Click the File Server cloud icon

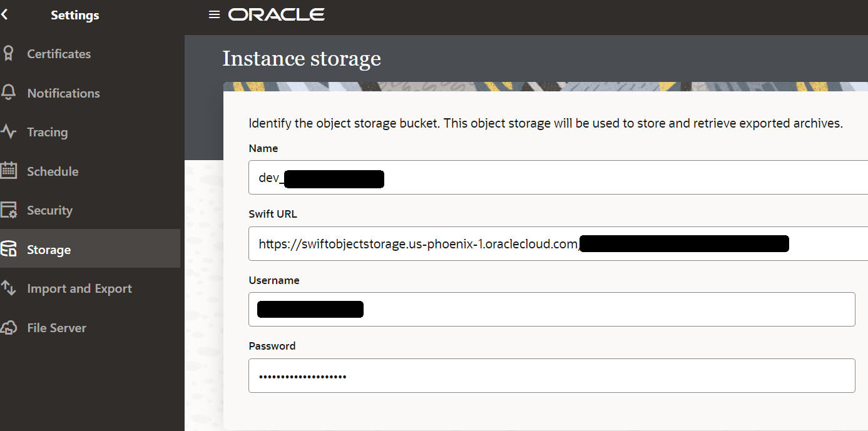pyautogui.click(x=8, y=328)
